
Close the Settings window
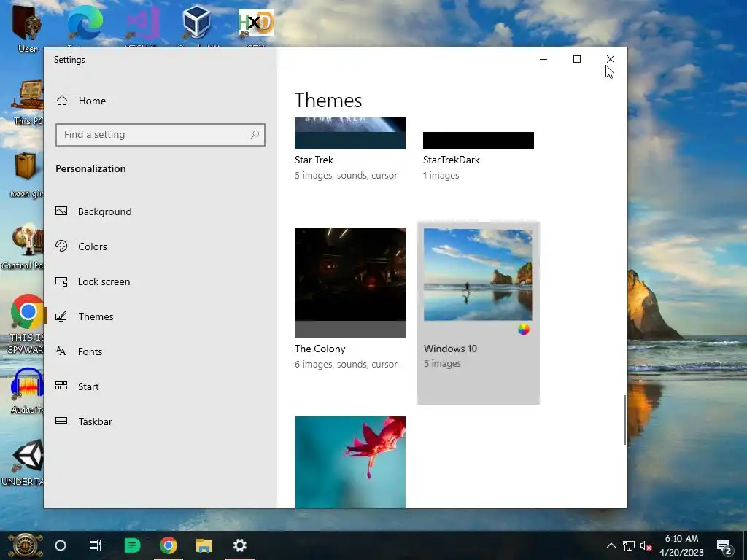611,59
